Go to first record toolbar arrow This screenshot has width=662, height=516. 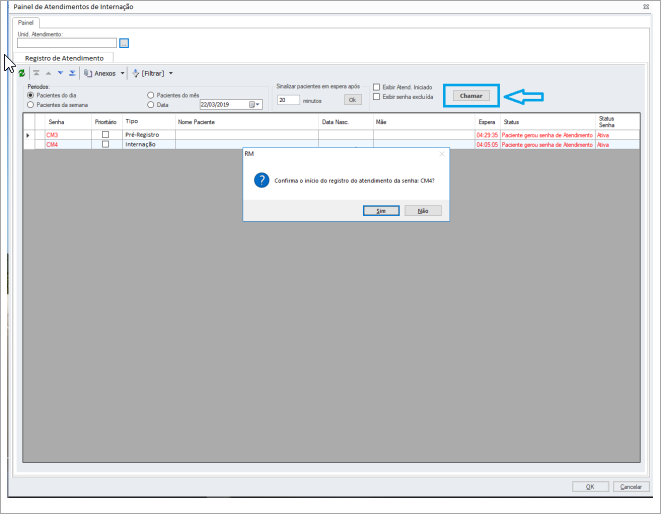(36, 73)
